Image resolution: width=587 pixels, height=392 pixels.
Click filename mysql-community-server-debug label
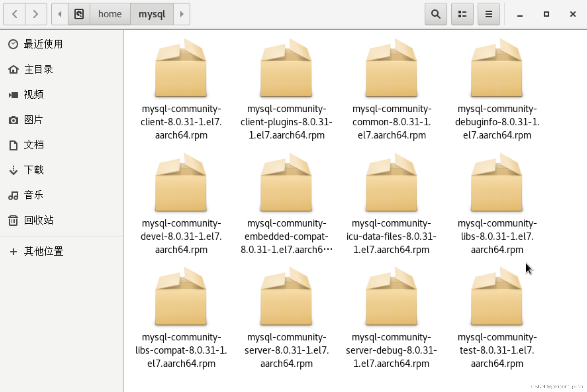pos(392,350)
